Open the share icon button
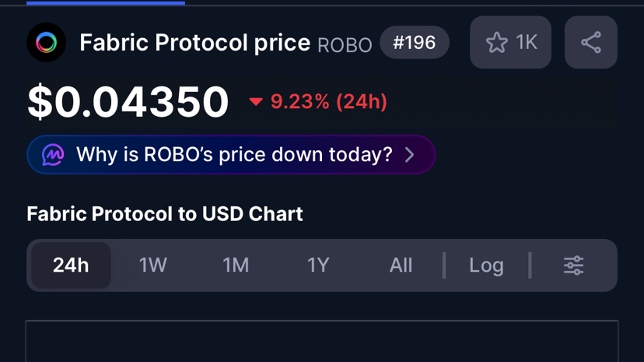644x362 pixels. coord(590,42)
